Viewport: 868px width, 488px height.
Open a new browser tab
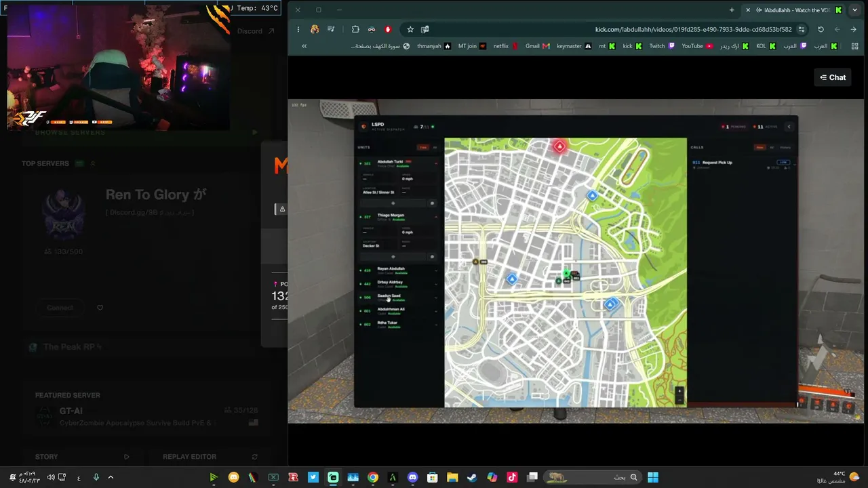(732, 10)
